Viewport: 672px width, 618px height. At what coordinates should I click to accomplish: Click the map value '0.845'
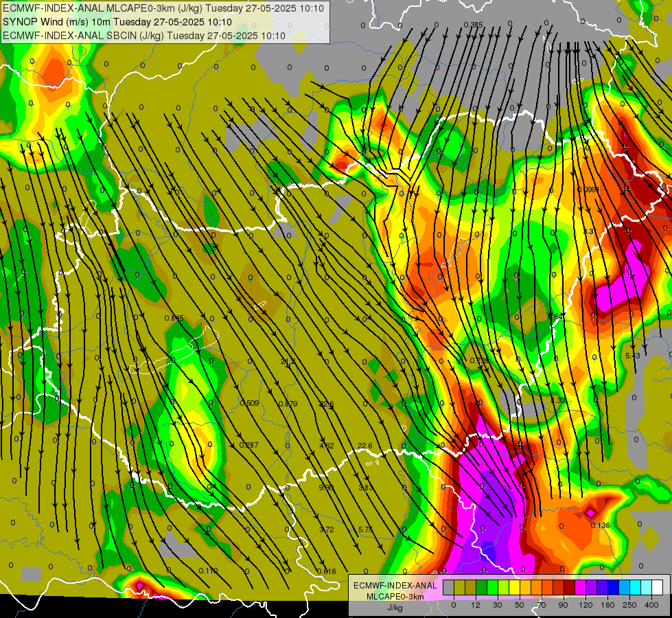coord(174,318)
